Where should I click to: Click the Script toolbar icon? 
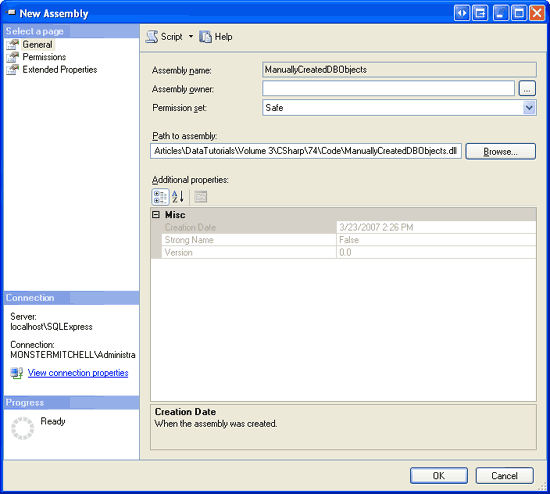click(x=152, y=36)
